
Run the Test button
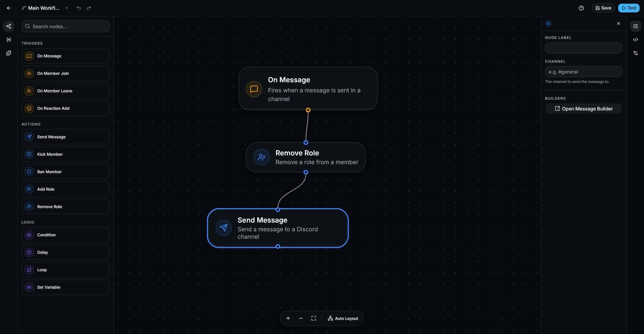pos(629,8)
